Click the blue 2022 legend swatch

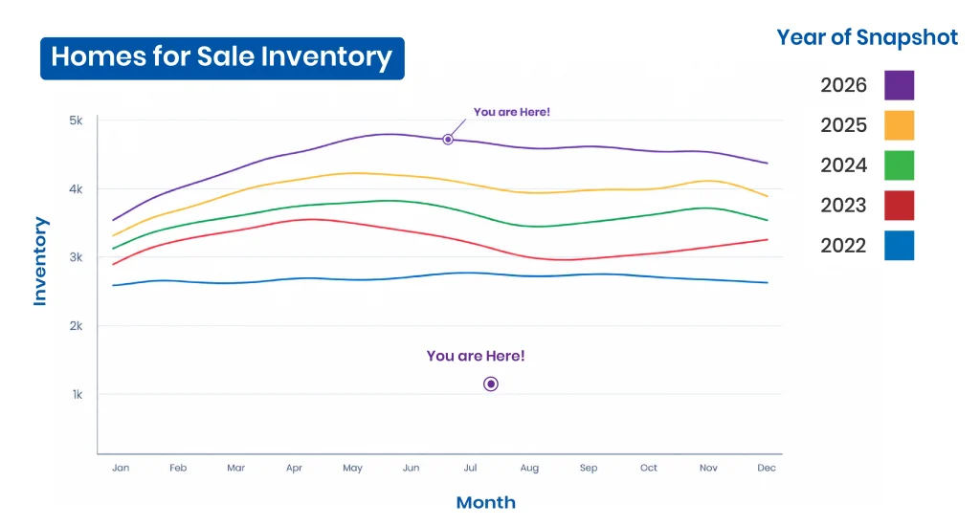pos(899,246)
